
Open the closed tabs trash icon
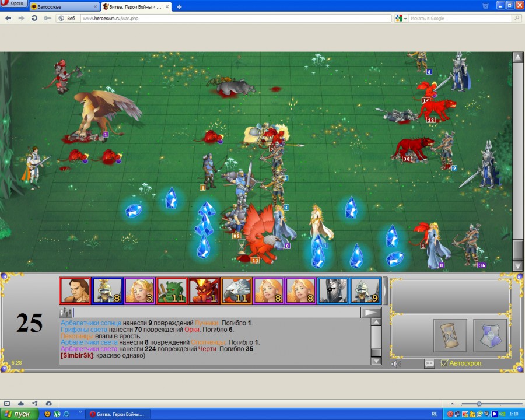coord(485,6)
